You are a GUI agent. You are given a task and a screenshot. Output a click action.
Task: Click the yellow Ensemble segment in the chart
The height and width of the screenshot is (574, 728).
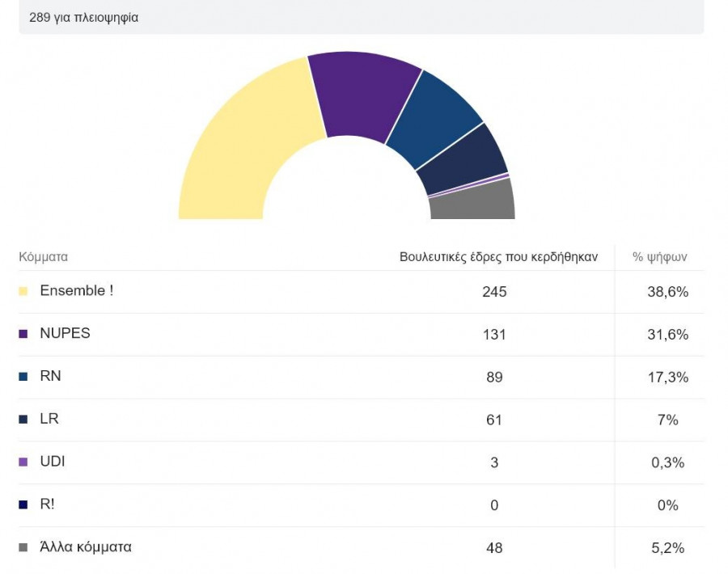(243, 146)
